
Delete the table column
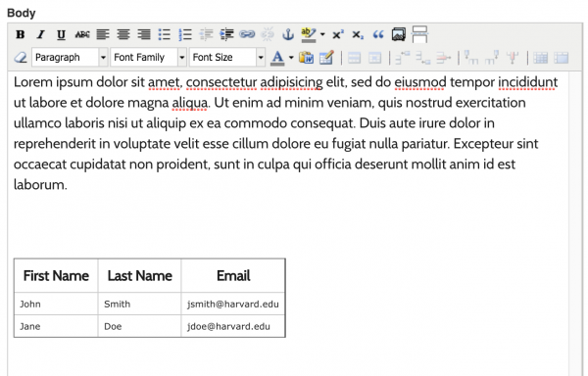[513, 58]
